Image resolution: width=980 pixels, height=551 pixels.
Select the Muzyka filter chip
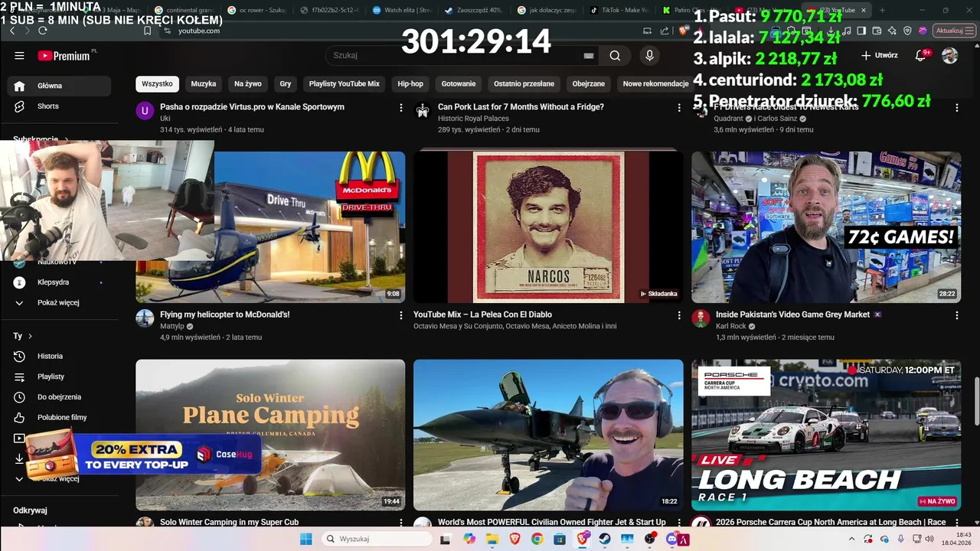(x=204, y=83)
